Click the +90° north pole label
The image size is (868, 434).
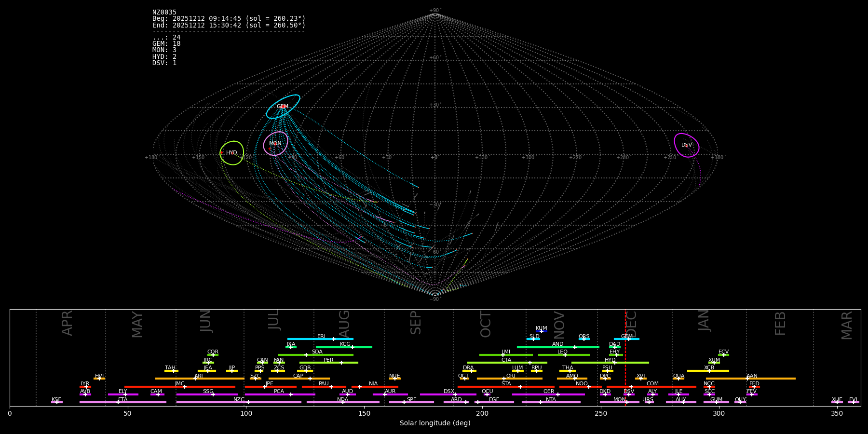point(434,11)
